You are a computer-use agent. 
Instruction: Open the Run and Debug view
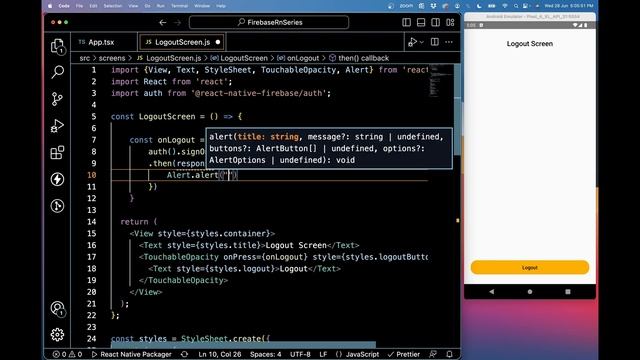pyautogui.click(x=58, y=126)
